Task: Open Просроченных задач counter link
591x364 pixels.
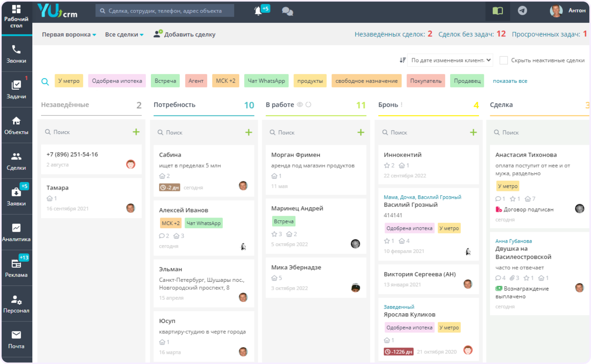Action: (x=549, y=34)
